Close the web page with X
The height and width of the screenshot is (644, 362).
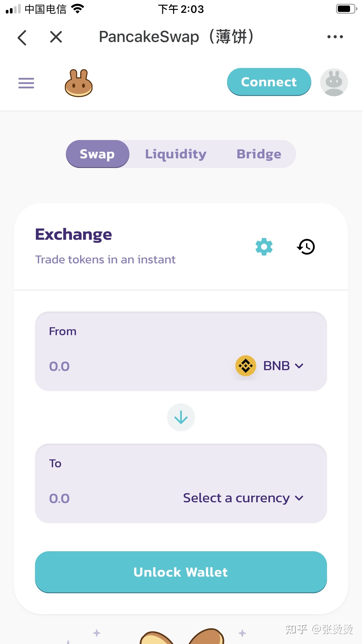coord(56,37)
